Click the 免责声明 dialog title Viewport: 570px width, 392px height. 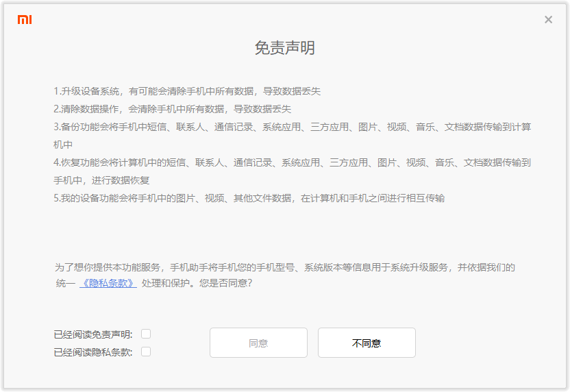pyautogui.click(x=284, y=48)
